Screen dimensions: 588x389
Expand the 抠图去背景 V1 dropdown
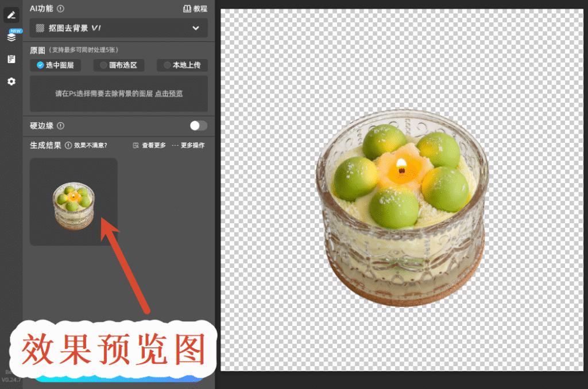(118, 28)
